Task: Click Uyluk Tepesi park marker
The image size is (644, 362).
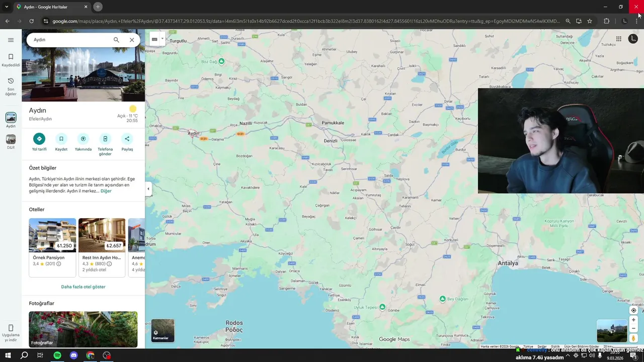Action: pyautogui.click(x=382, y=307)
